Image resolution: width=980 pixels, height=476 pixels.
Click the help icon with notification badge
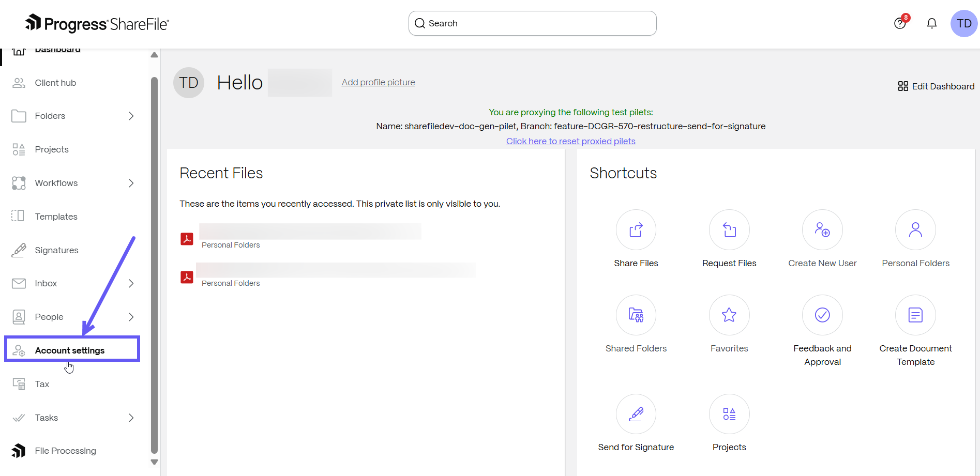pos(900,23)
